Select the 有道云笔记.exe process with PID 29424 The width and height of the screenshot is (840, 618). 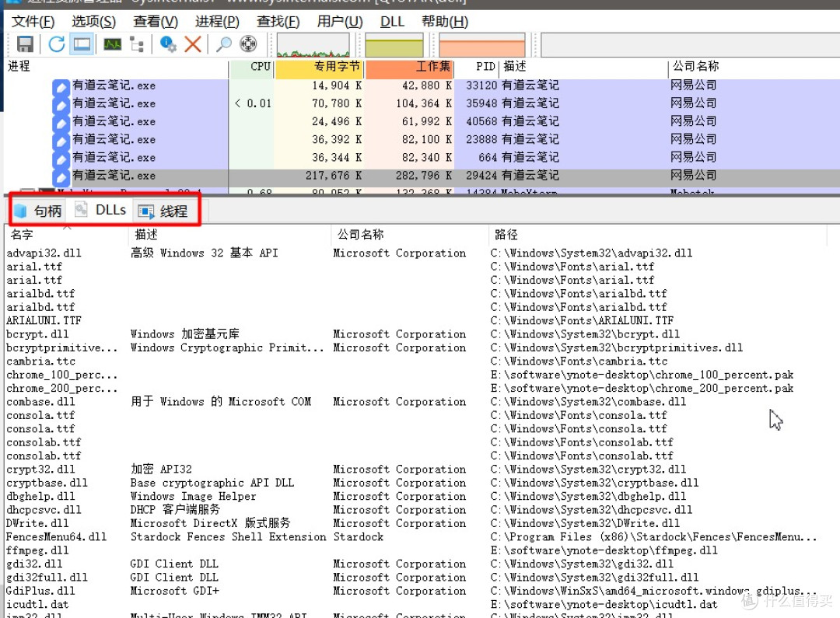114,176
